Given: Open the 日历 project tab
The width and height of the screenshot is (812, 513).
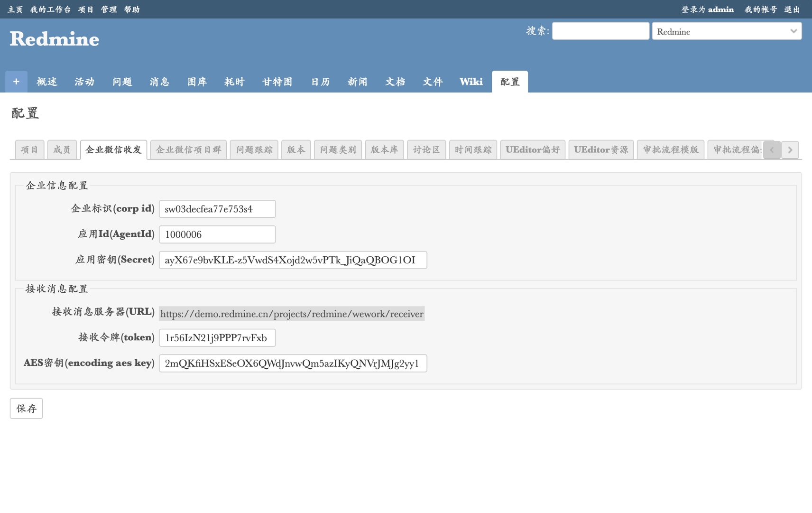Looking at the screenshot, I should [320, 82].
